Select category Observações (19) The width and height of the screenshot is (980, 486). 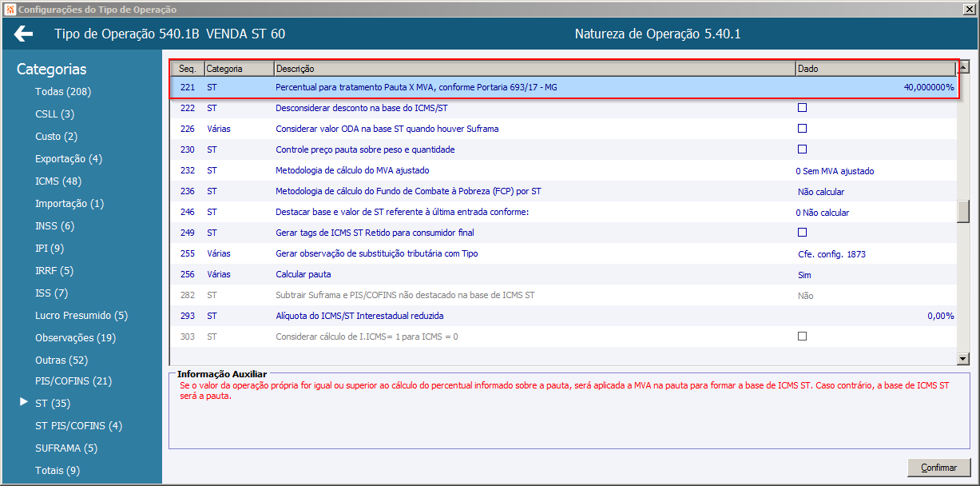point(75,338)
